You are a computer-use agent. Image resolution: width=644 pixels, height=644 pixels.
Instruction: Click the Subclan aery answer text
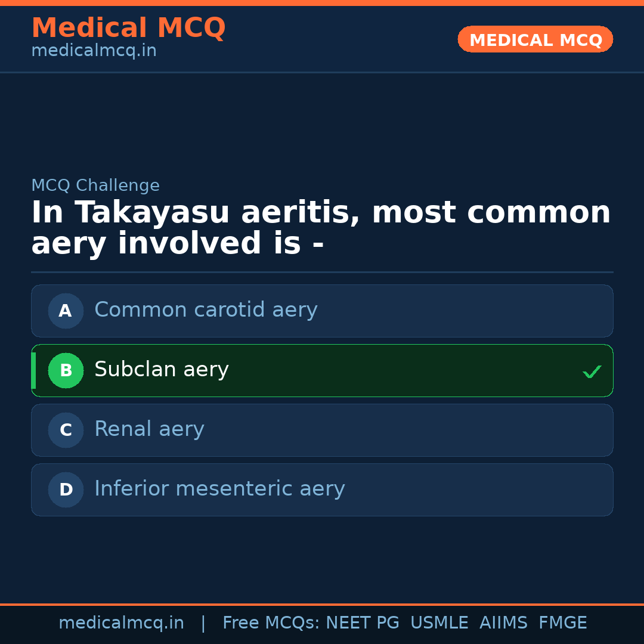(162, 370)
